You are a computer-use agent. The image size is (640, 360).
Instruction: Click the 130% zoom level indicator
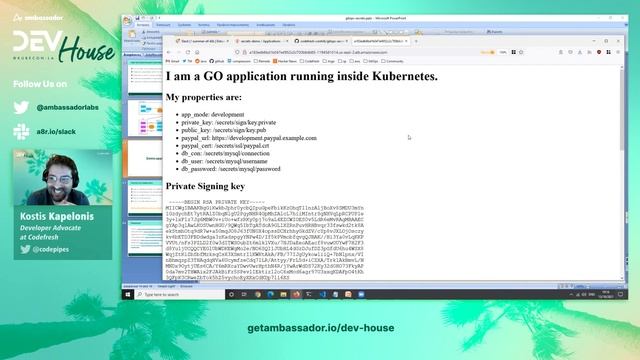[503, 52]
